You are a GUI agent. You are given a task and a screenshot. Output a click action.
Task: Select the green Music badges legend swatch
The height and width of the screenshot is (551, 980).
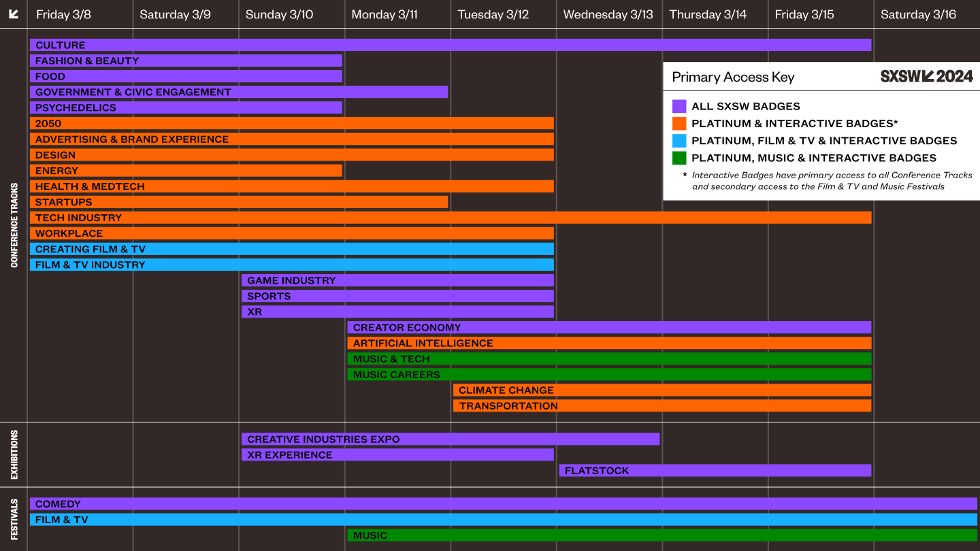pos(679,158)
